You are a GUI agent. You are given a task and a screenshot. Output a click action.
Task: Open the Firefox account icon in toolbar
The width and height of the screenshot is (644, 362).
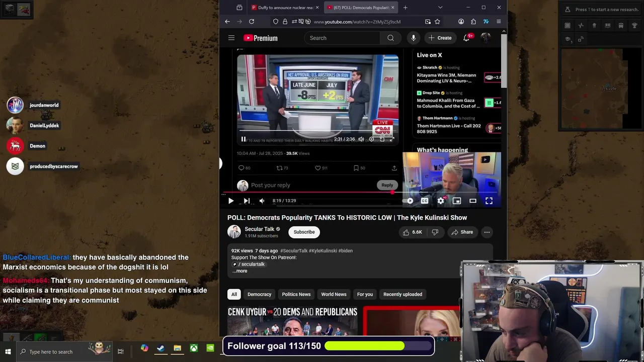[x=461, y=22]
